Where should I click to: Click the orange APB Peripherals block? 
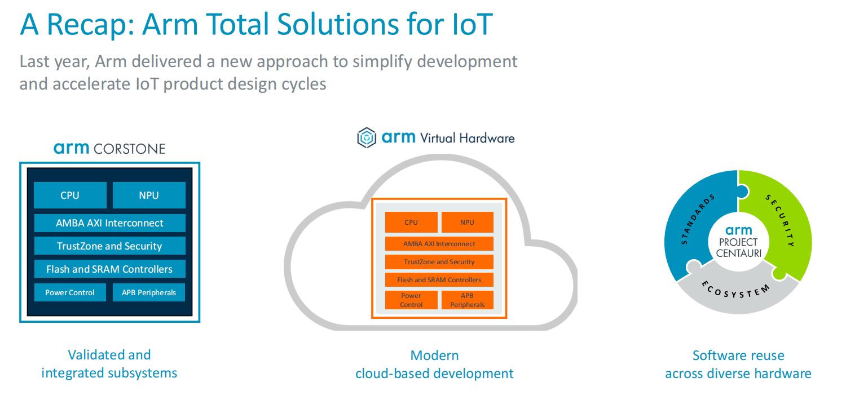[x=468, y=300]
